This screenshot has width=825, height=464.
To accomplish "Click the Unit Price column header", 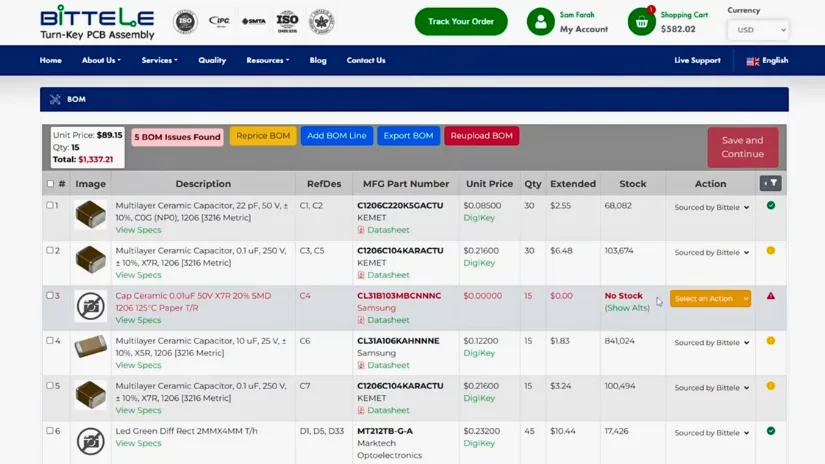I will coord(489,184).
